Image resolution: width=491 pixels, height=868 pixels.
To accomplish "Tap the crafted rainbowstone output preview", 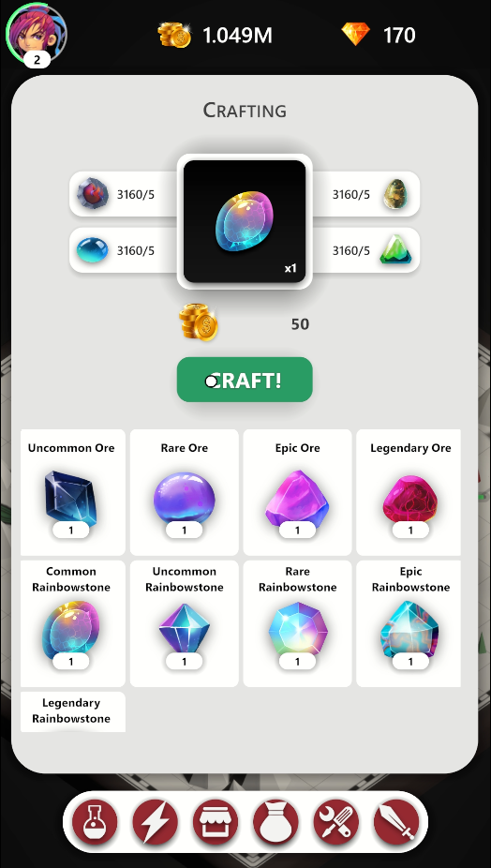I will [245, 221].
